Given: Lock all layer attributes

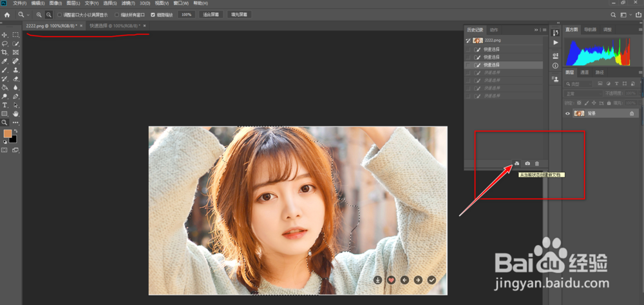Looking at the screenshot, I should point(609,103).
